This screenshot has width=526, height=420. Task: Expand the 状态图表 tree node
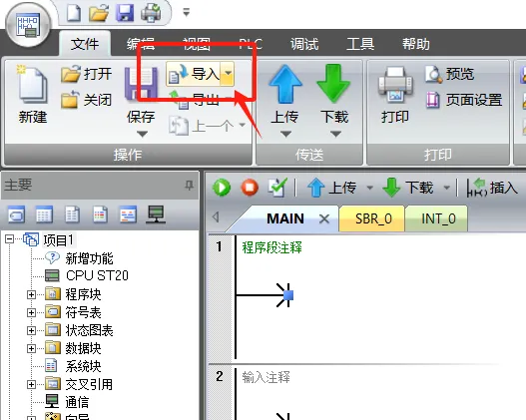tap(31, 330)
